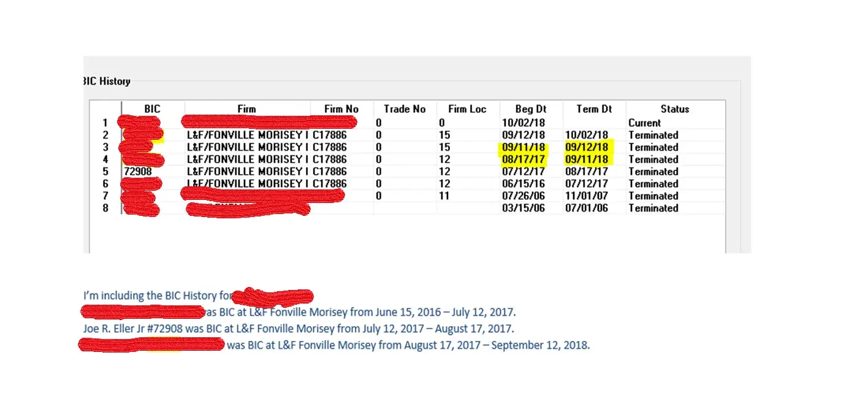868x412 pixels.
Task: Sort by the Firm column header
Action: pos(246,109)
